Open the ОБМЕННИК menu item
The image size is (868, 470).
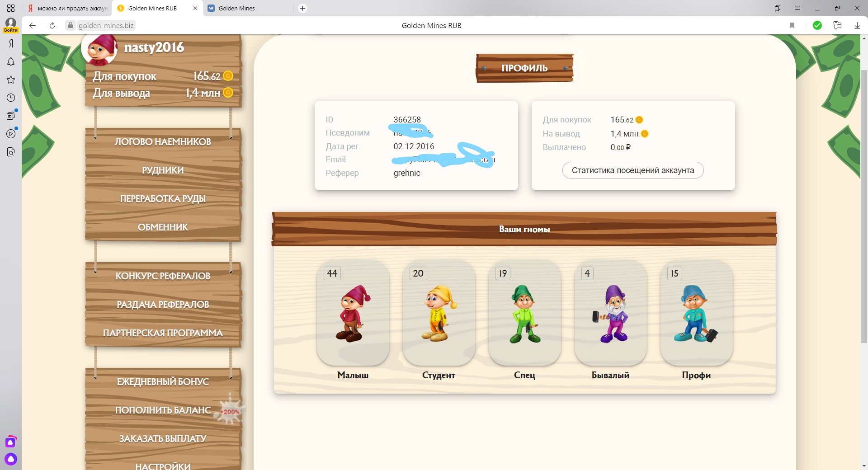click(x=163, y=227)
